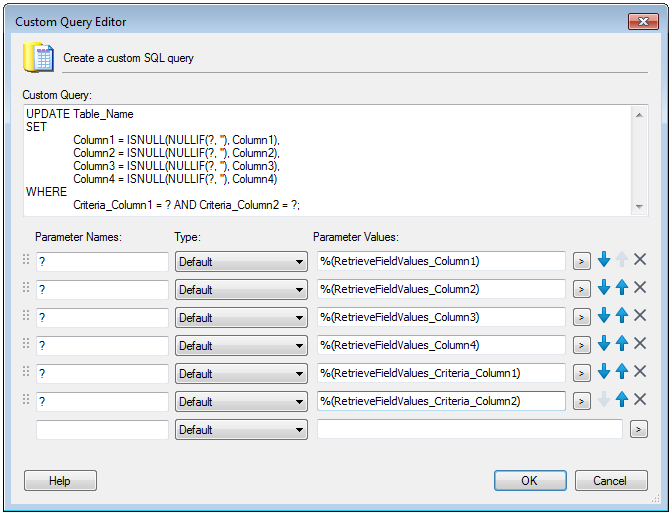Move the Column1 parameter row down

(604, 260)
